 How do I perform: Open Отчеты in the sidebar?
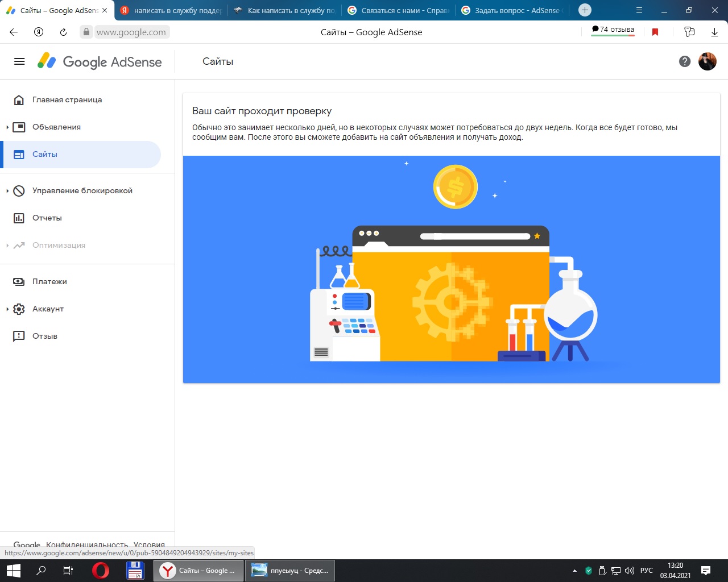click(x=47, y=218)
